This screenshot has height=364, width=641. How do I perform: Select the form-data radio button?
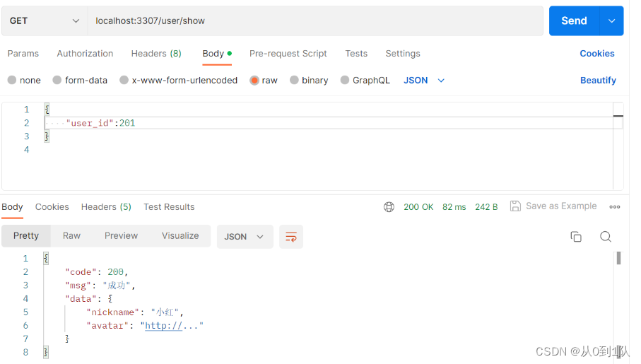(x=57, y=80)
